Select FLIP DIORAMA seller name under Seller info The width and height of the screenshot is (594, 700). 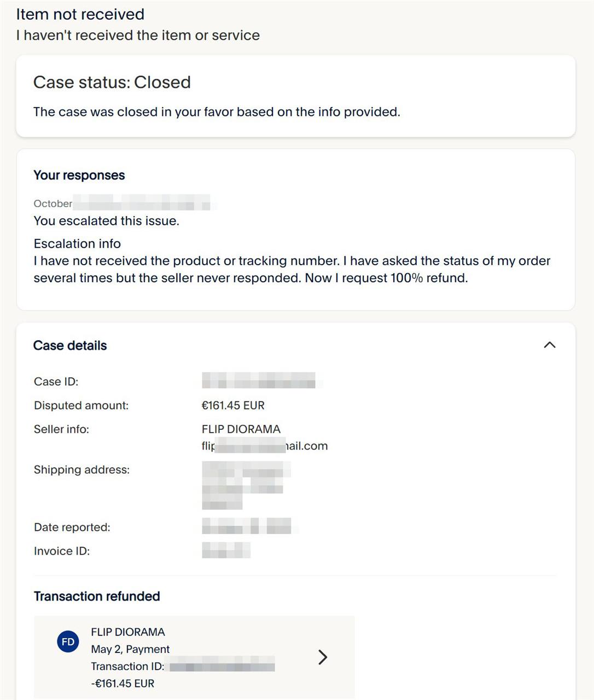point(241,429)
